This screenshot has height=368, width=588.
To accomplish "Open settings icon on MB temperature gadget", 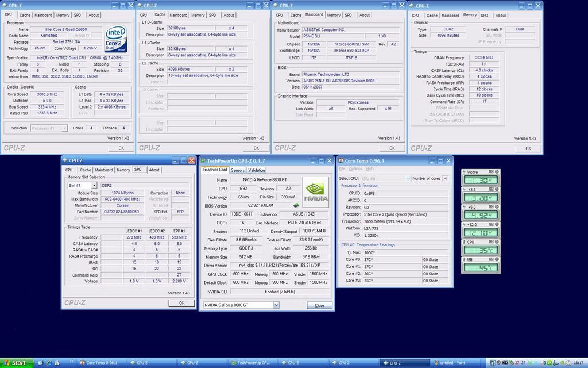I will [x=492, y=259].
